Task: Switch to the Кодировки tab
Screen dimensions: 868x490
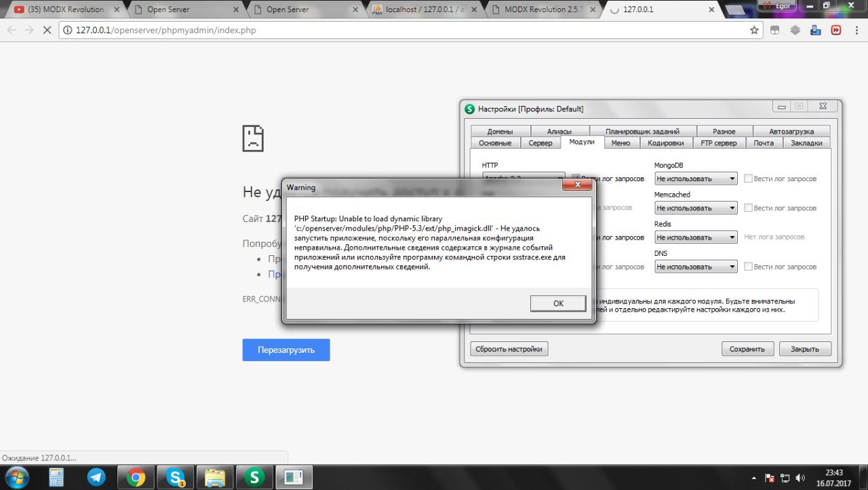Action: [x=666, y=143]
